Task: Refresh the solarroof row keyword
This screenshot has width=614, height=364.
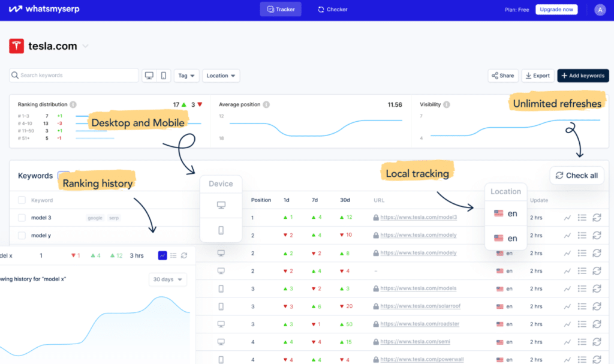Action: coord(597,306)
